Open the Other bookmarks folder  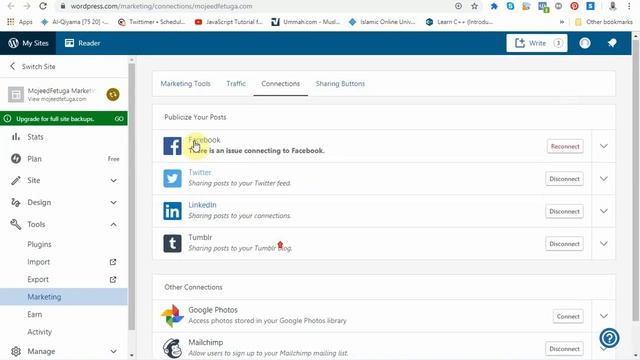603,22
